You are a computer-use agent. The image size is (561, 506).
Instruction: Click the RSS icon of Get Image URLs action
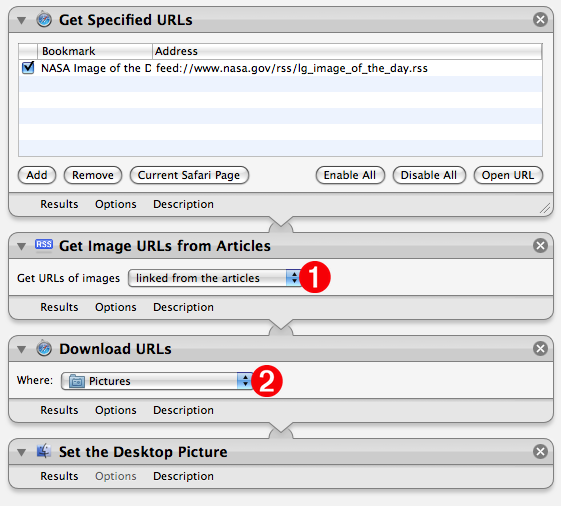44,245
